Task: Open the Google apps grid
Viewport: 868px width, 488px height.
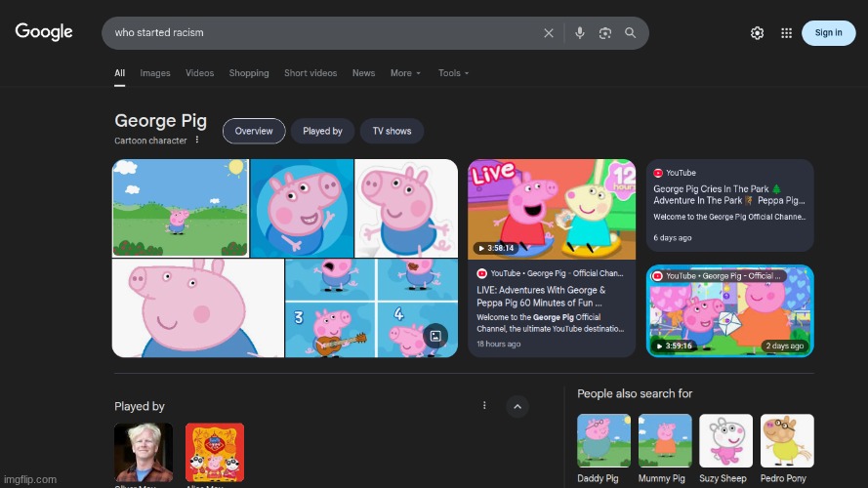Action: (x=786, y=33)
